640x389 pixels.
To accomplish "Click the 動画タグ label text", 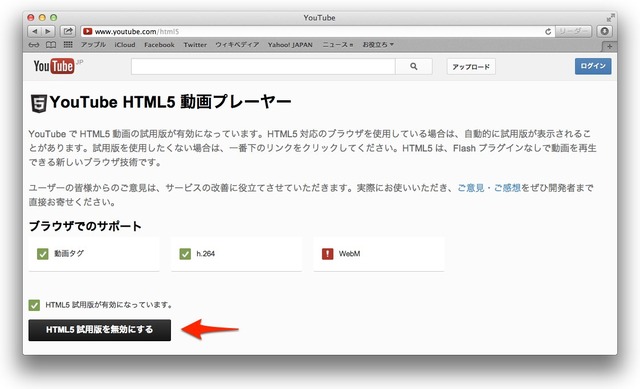I will pyautogui.click(x=69, y=254).
